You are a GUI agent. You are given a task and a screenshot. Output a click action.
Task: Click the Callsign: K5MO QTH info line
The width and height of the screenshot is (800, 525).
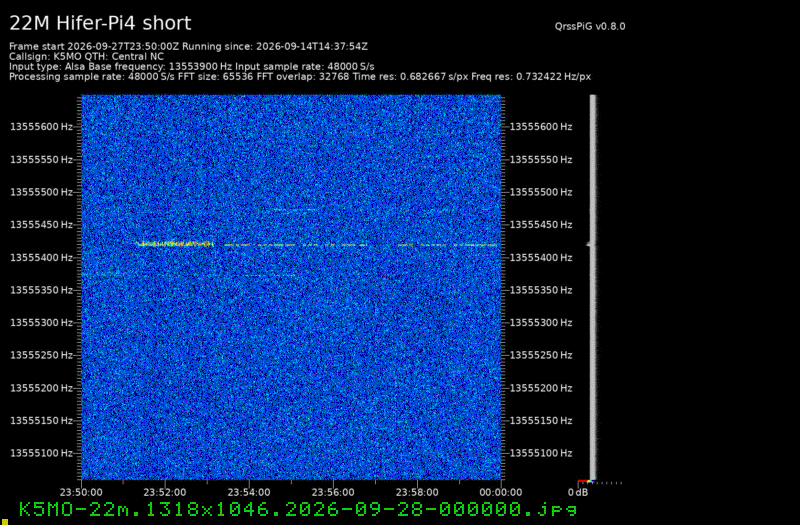86,56
